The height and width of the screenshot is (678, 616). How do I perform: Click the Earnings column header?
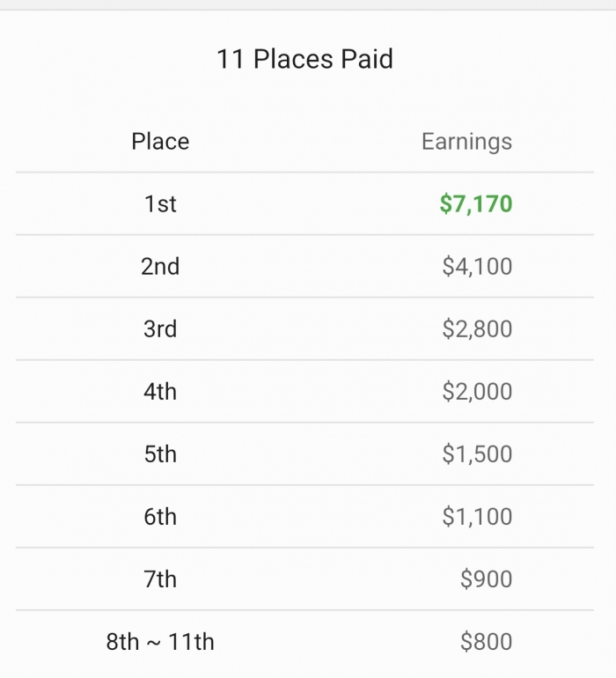[466, 142]
